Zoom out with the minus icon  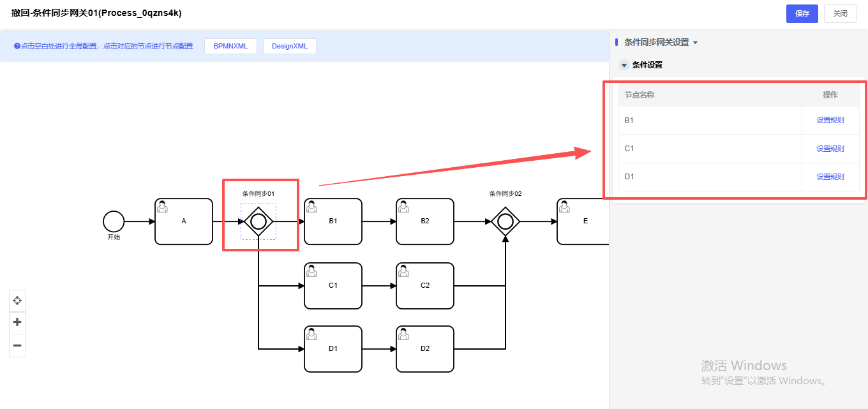[17, 346]
